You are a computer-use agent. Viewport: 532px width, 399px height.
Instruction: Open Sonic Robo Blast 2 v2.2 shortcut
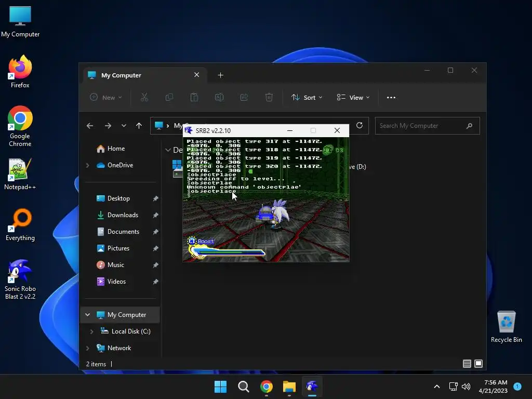(x=20, y=280)
